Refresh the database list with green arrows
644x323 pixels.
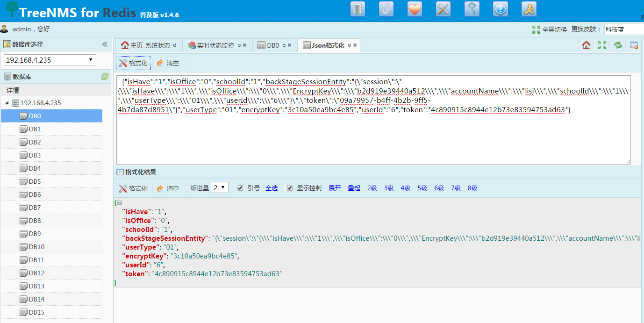point(105,77)
